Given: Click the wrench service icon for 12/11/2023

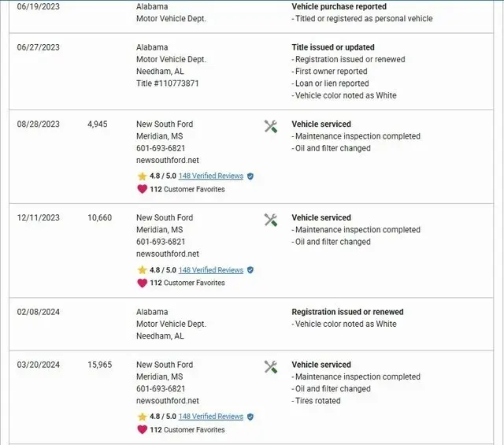Looking at the screenshot, I should click(271, 220).
